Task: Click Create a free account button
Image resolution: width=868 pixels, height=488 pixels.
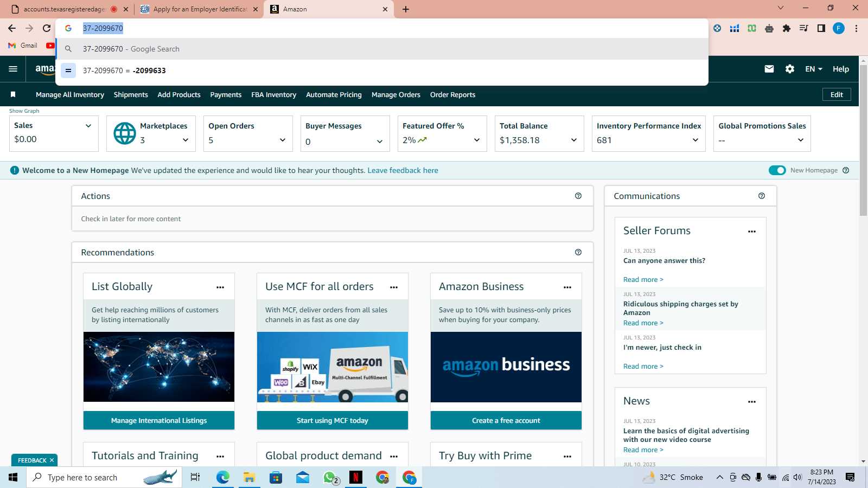Action: tap(506, 420)
